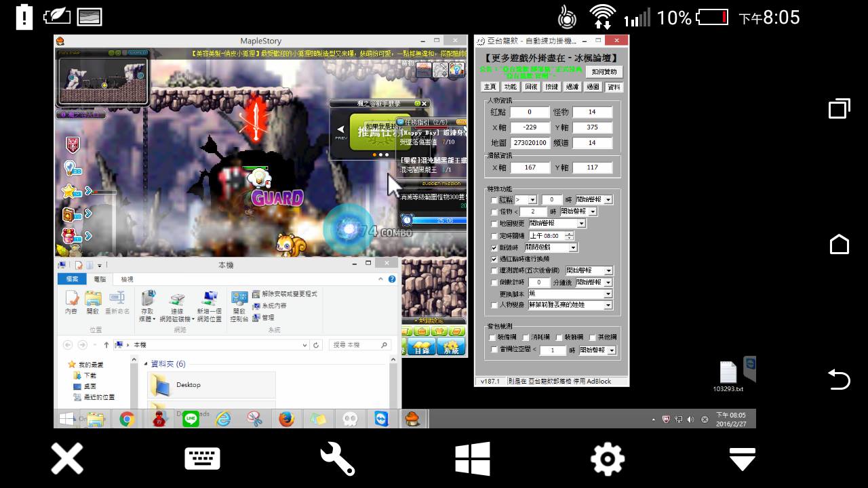Open the 檢視 tab in Explorer
The height and width of the screenshot is (488, 868).
click(x=127, y=279)
